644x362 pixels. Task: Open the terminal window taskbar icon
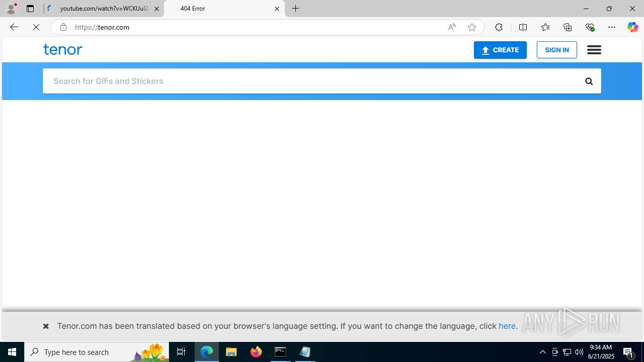coord(280,352)
